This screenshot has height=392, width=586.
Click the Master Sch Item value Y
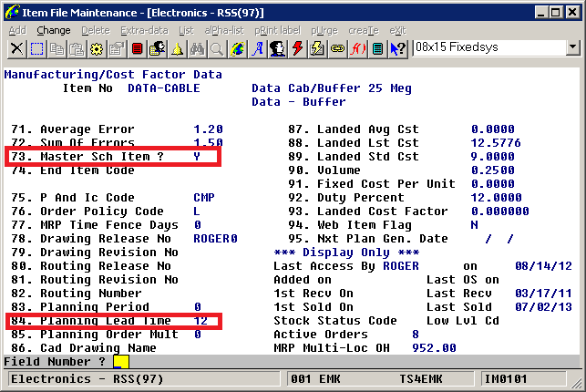[197, 157]
